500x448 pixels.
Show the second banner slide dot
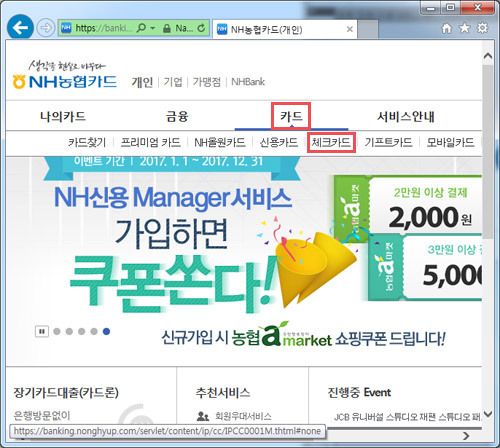69,331
